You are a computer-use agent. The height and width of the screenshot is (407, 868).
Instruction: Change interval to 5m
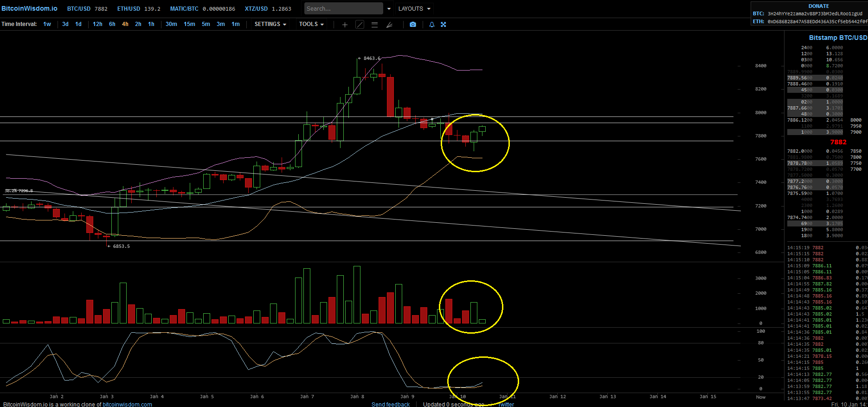(206, 24)
